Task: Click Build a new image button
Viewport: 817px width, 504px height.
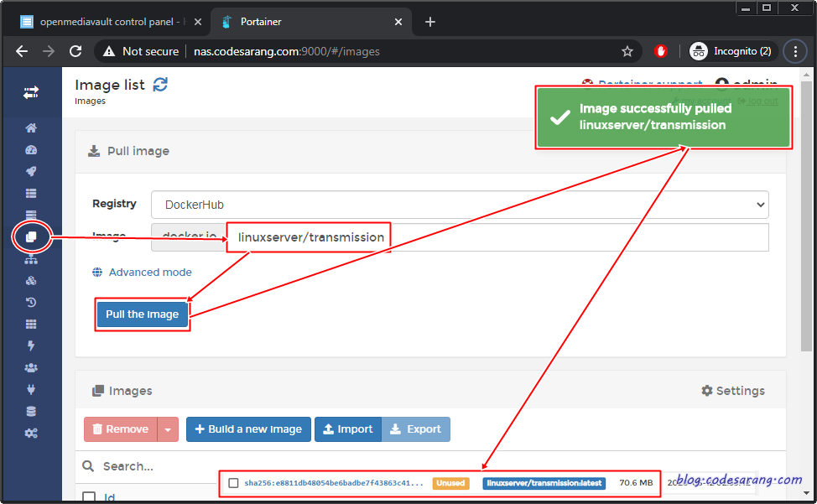Action: pos(248,429)
